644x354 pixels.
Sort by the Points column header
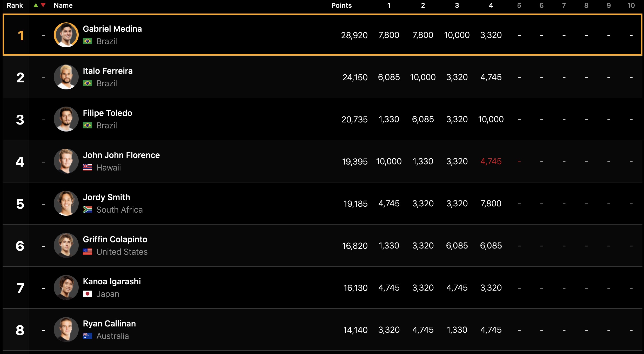(x=341, y=5)
